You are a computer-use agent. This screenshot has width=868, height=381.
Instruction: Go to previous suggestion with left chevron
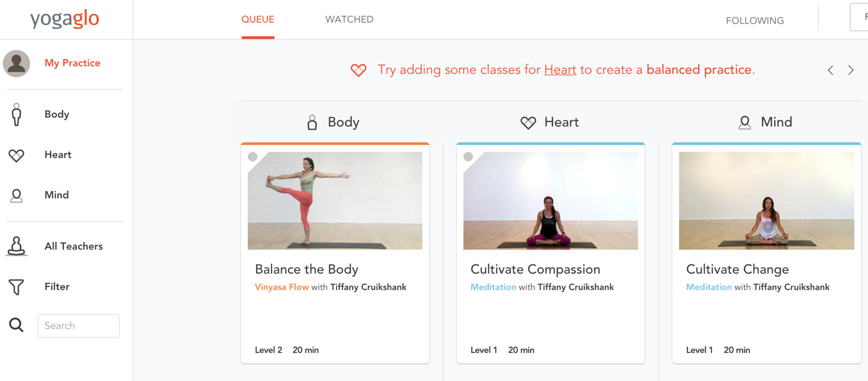(831, 70)
